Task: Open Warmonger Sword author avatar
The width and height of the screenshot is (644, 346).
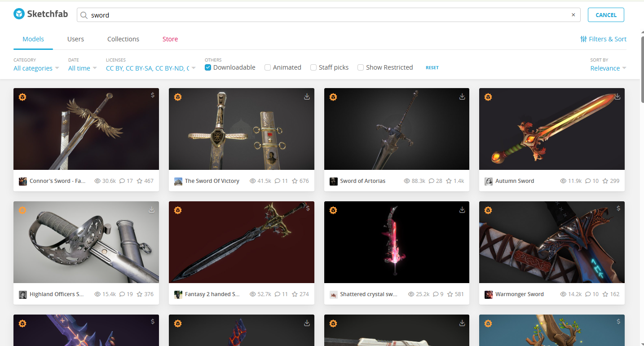Action: pos(489,294)
